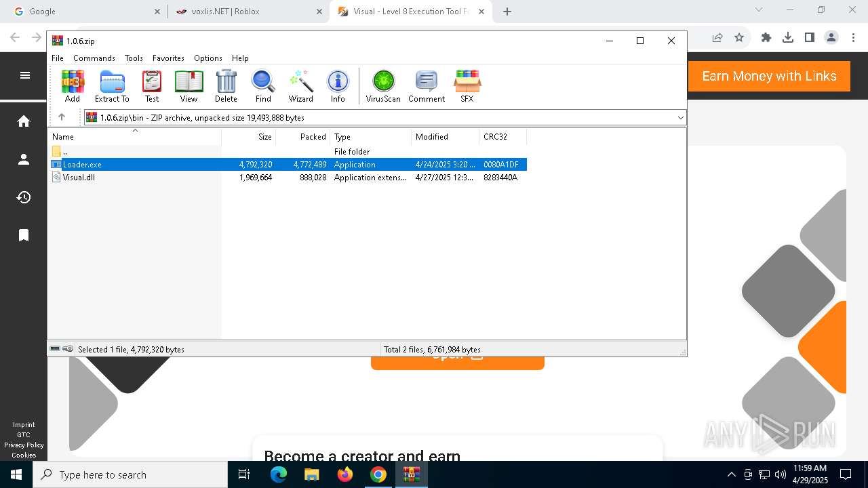The image size is (868, 488).
Task: Show archive Info
Action: point(338,86)
